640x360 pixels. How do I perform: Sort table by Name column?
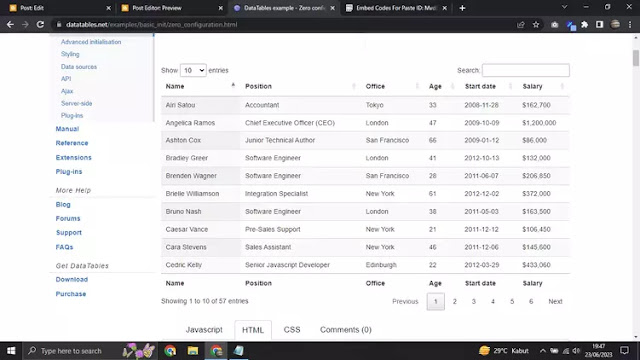(200, 86)
